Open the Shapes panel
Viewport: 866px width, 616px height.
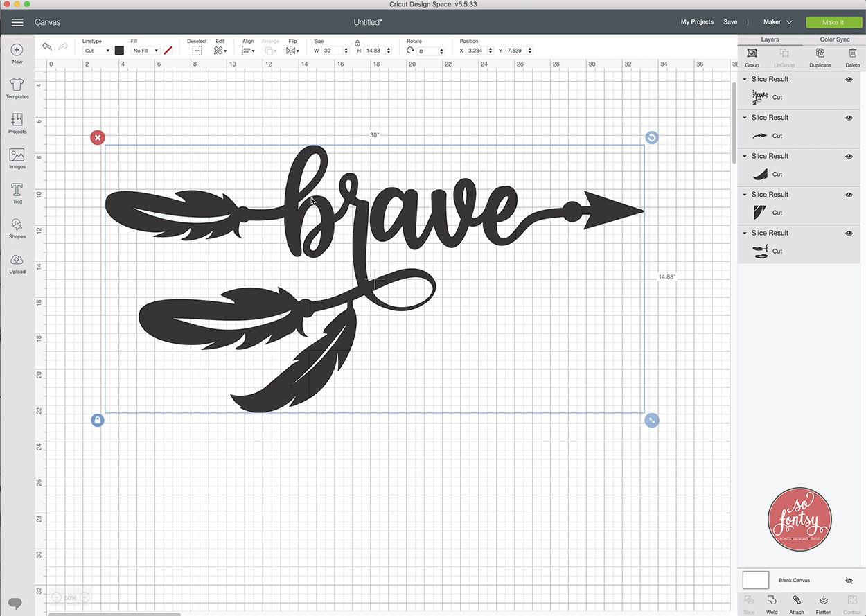click(17, 229)
